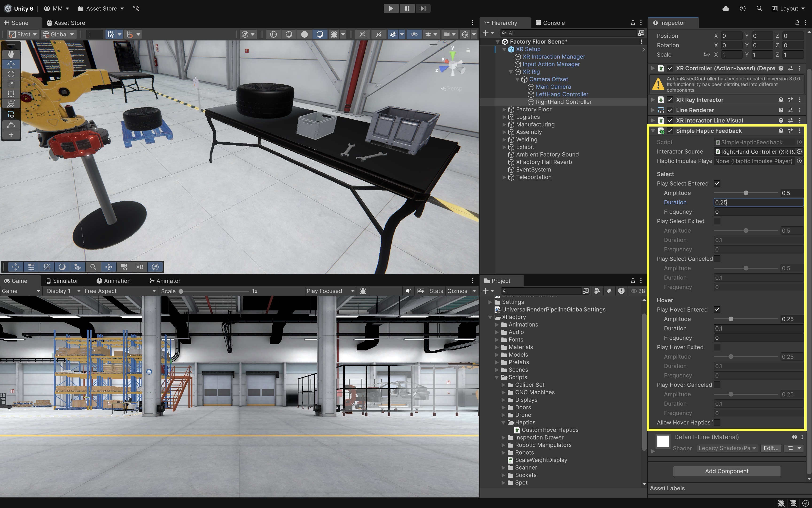812x508 pixels.
Task: Open the Free Aspect dropdown
Action: tap(120, 291)
